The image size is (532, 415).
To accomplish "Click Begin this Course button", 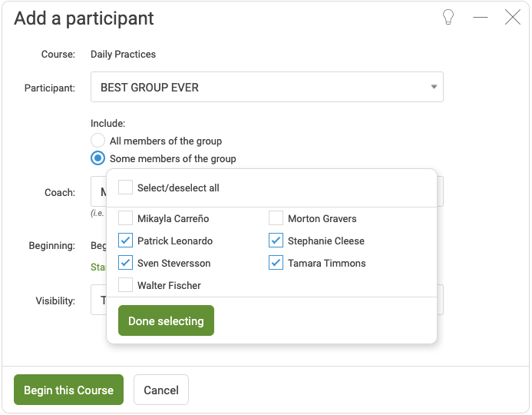I will point(68,390).
